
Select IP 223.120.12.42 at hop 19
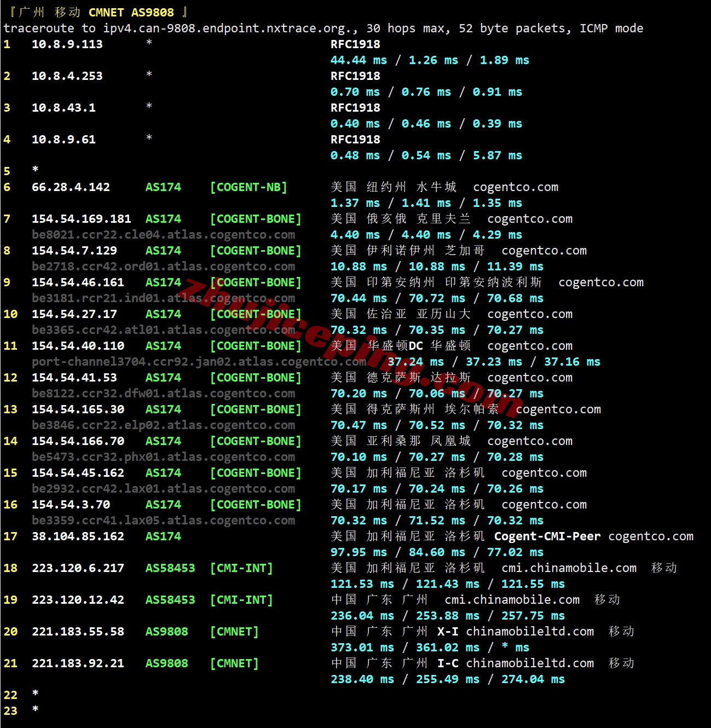pos(78,600)
